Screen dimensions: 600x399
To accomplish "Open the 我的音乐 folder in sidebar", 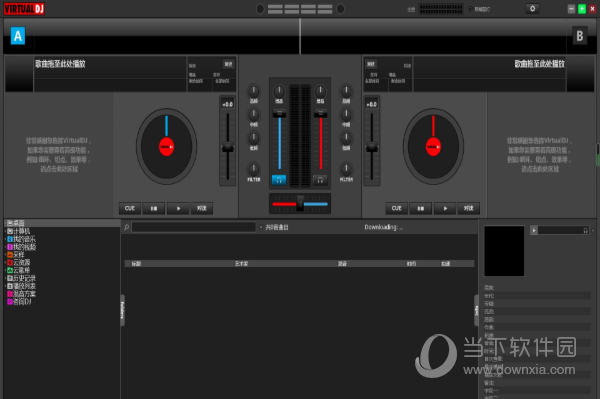I will (21, 239).
